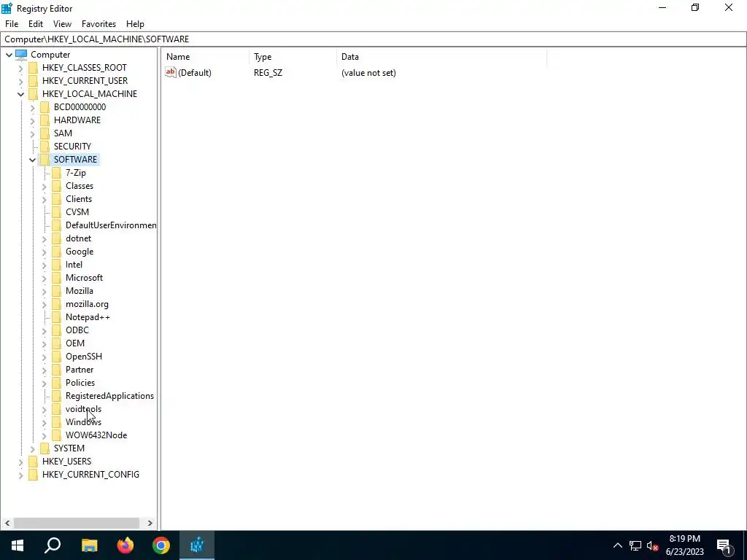Click the registry path address bar
747x560 pixels.
373,39
